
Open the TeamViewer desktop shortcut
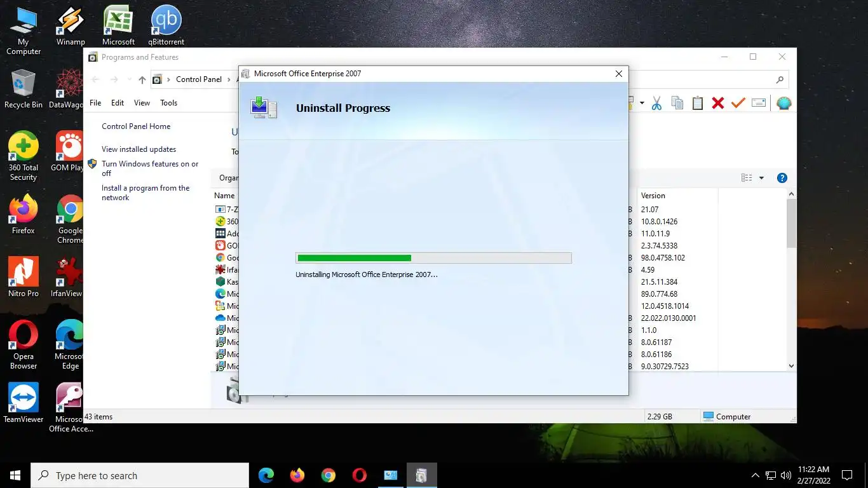click(24, 403)
